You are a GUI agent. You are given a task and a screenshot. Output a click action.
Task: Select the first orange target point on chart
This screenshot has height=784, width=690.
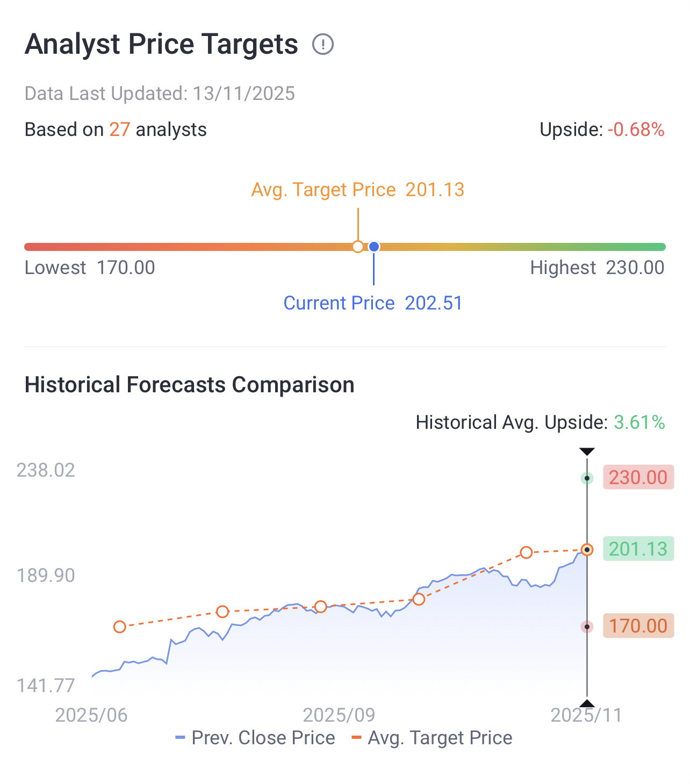coord(120,627)
